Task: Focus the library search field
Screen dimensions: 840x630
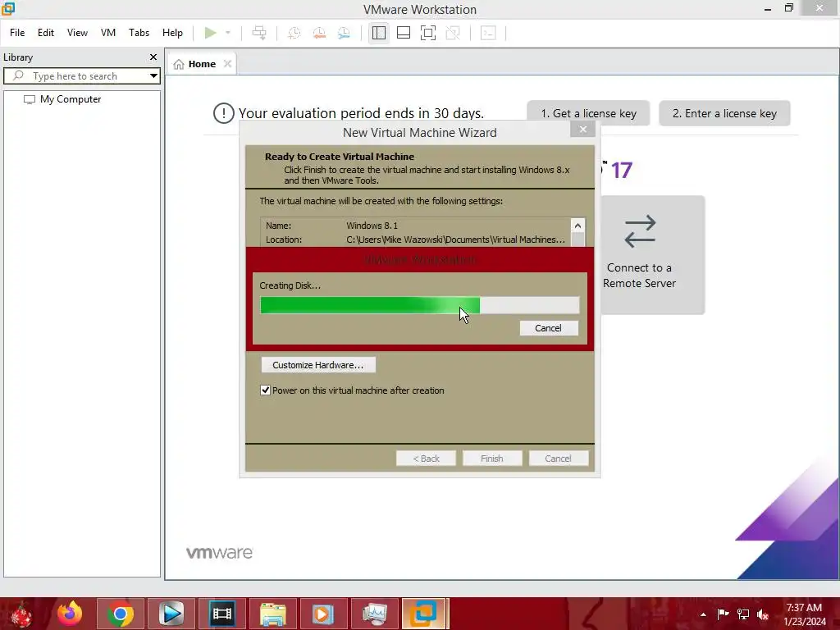Action: click(x=75, y=76)
